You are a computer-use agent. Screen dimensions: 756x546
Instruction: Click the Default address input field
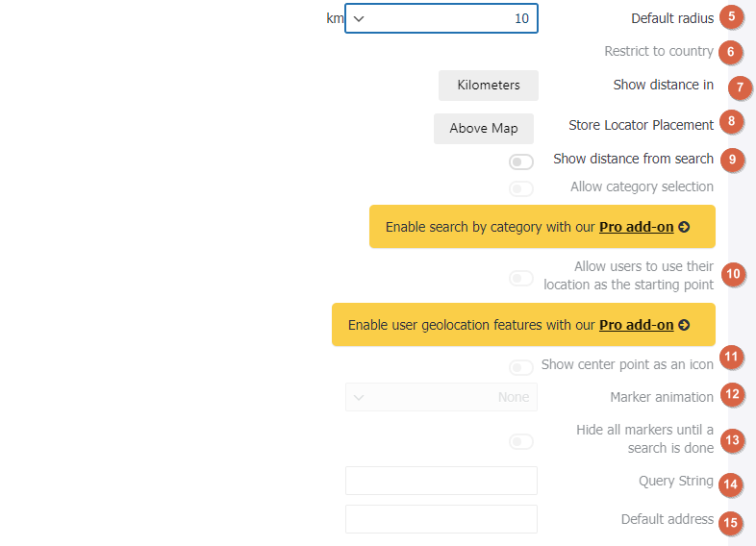click(441, 519)
